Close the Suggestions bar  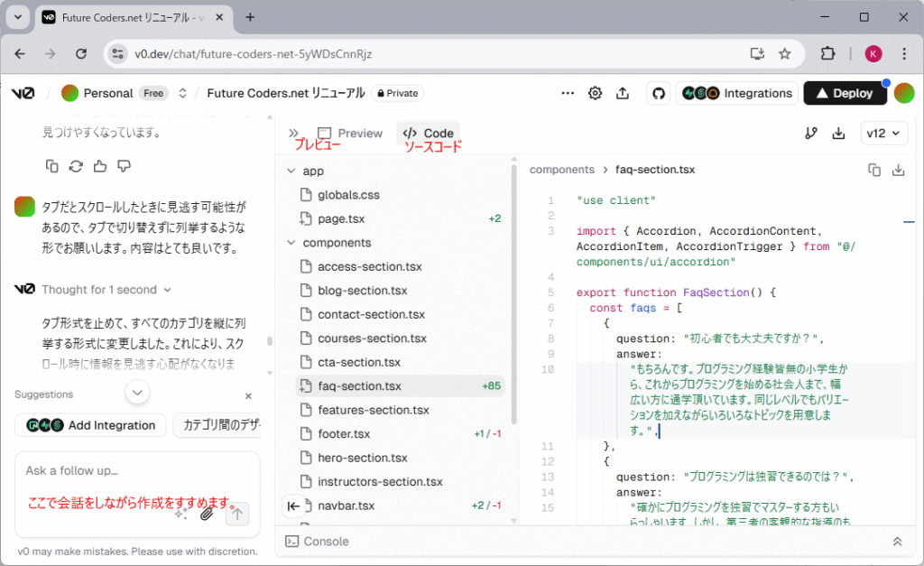[x=248, y=396]
